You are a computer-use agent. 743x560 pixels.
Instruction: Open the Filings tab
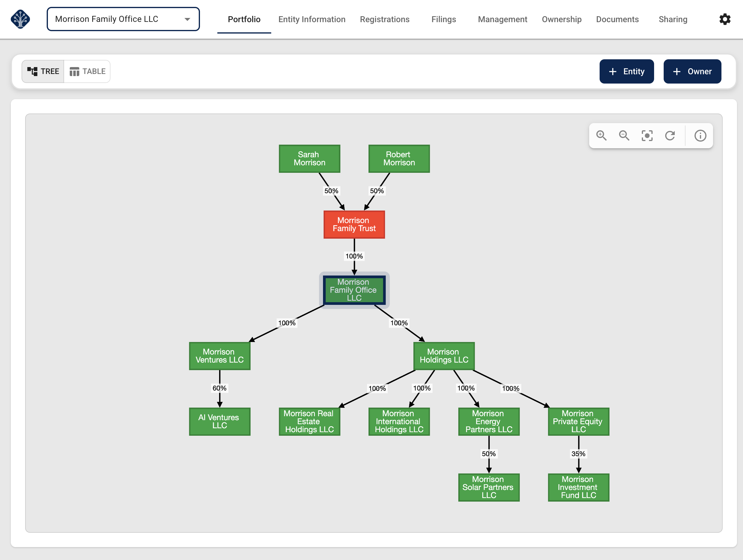click(x=443, y=19)
